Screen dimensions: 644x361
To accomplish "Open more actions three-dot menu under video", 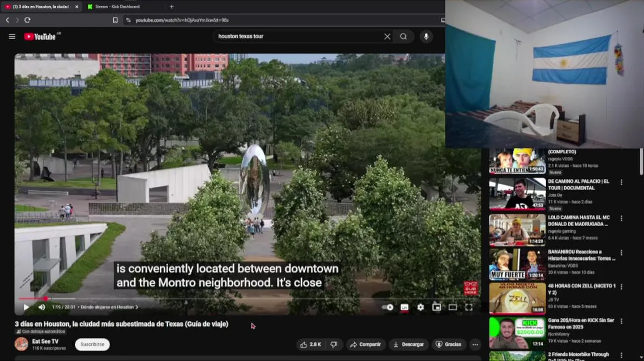I will pyautogui.click(x=475, y=344).
